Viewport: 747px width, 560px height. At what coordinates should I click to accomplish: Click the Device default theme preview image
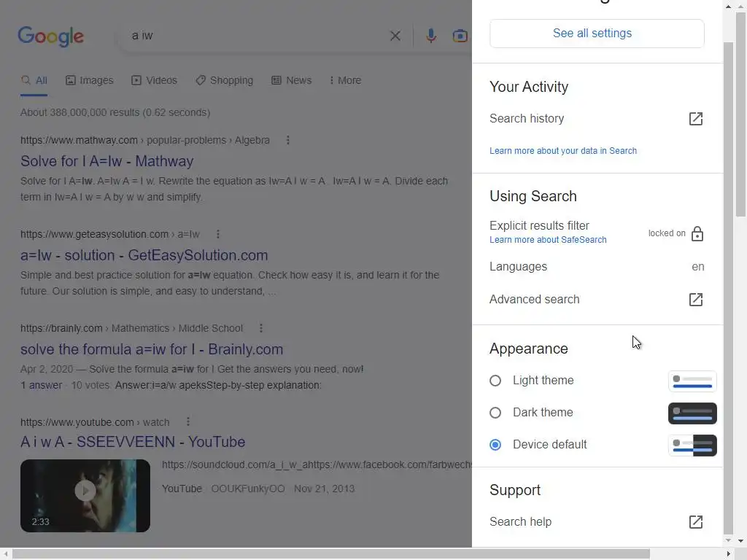692,446
